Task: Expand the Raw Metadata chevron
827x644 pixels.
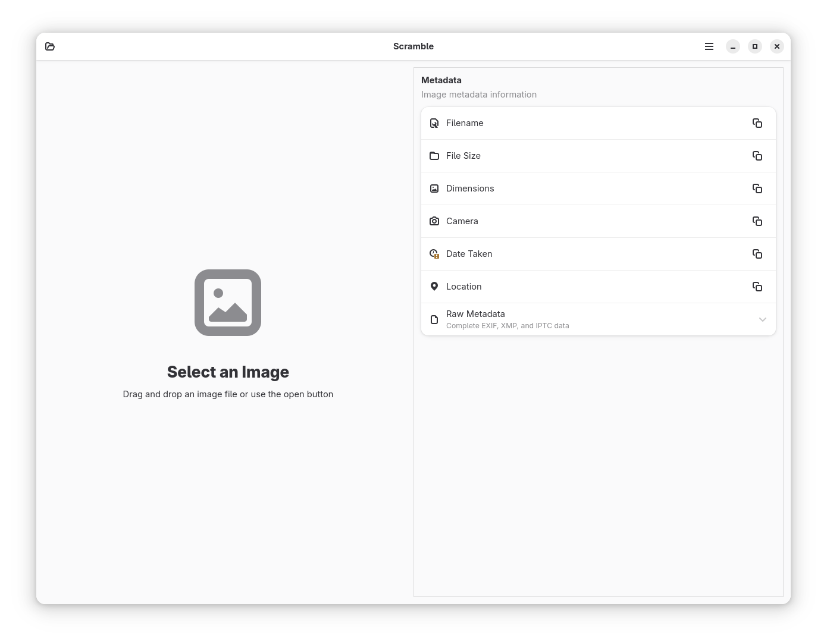Action: [x=763, y=319]
